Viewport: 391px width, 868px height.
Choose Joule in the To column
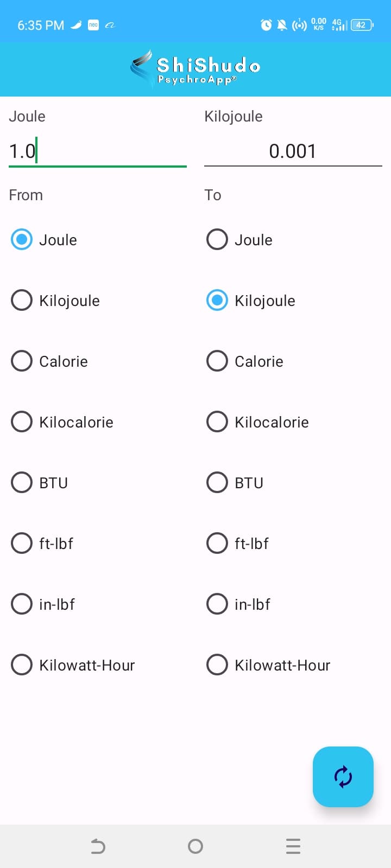217,239
